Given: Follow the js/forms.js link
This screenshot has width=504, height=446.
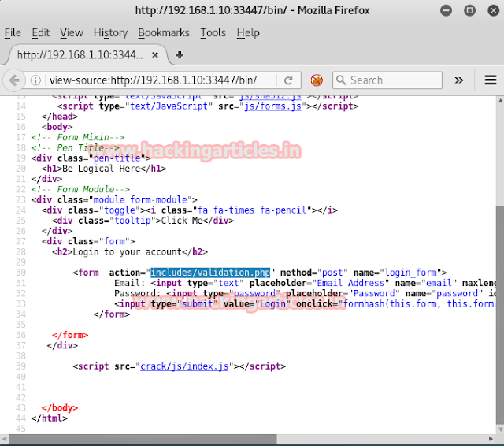Looking at the screenshot, I should [272, 106].
